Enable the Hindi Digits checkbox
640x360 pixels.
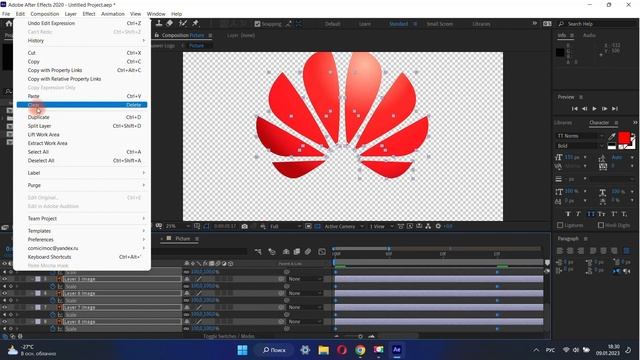(x=600, y=225)
